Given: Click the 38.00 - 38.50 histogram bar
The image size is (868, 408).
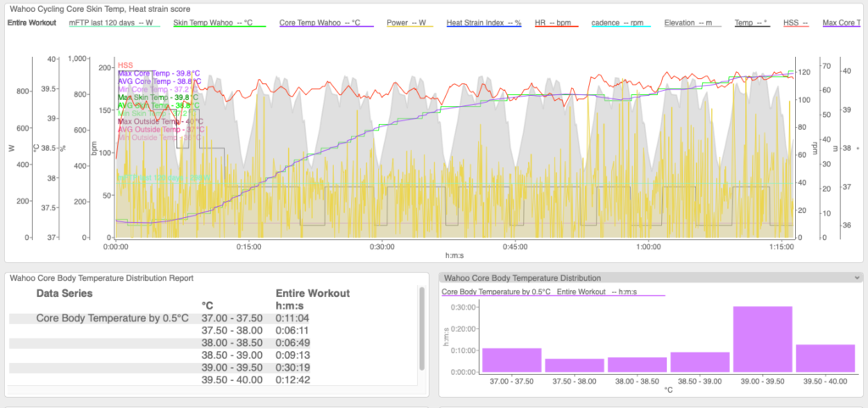Looking at the screenshot, I should click(637, 364).
